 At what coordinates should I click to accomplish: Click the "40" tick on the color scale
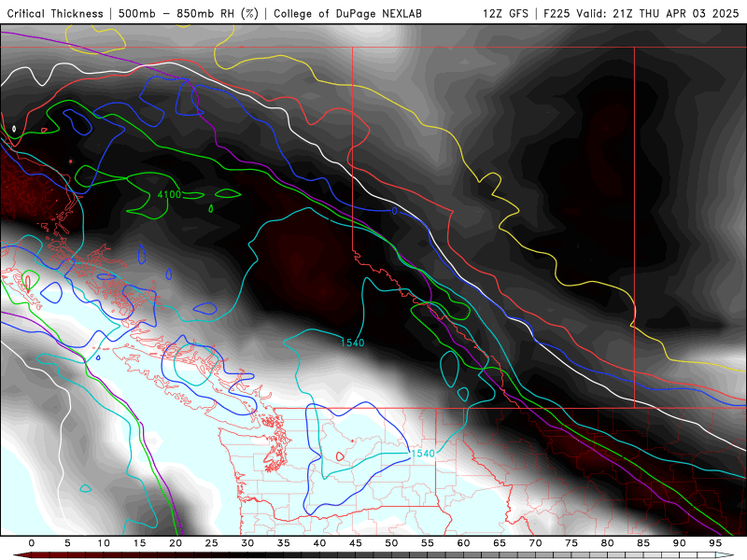tap(319, 543)
